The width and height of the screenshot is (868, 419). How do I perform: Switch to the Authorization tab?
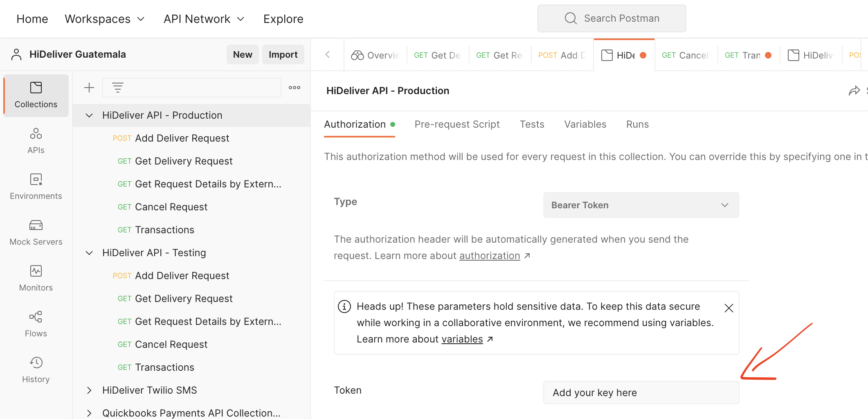[x=359, y=124]
